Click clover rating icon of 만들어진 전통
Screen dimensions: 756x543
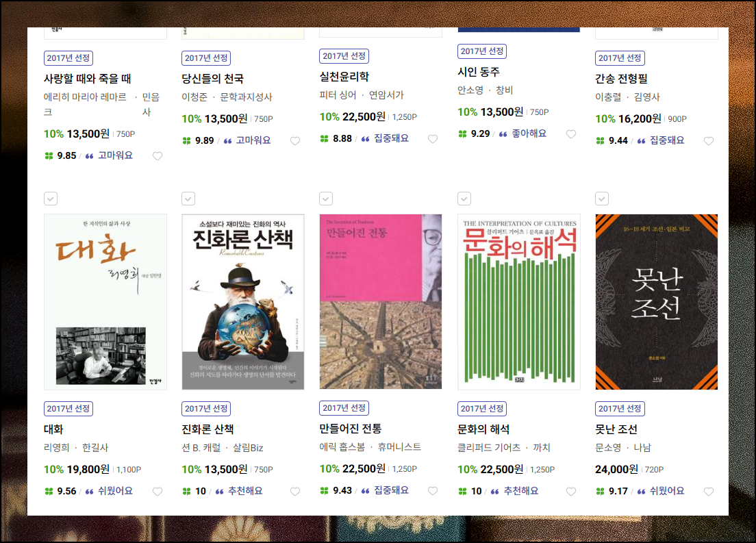325,491
